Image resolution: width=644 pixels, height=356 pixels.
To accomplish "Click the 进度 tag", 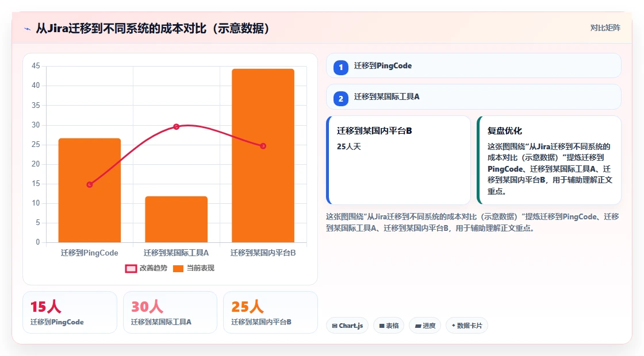I will (425, 326).
